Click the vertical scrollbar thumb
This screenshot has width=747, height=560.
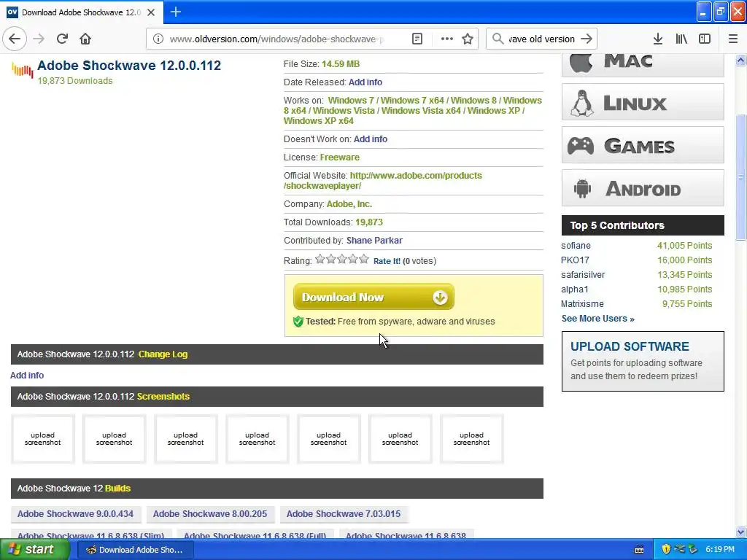pyautogui.click(x=741, y=177)
